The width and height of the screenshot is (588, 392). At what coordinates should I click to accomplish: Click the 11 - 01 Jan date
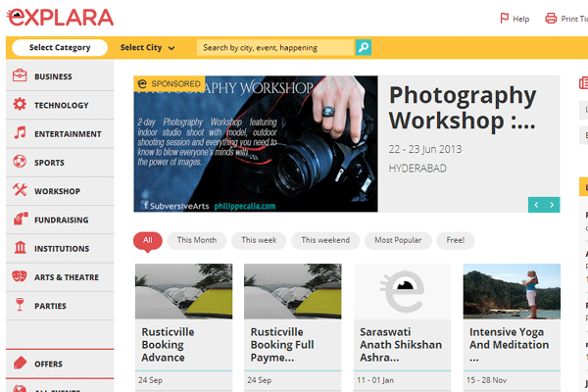point(375,380)
